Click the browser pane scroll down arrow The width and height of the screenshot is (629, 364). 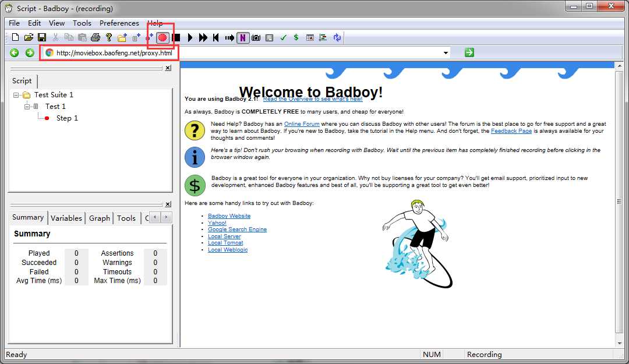pos(620,343)
